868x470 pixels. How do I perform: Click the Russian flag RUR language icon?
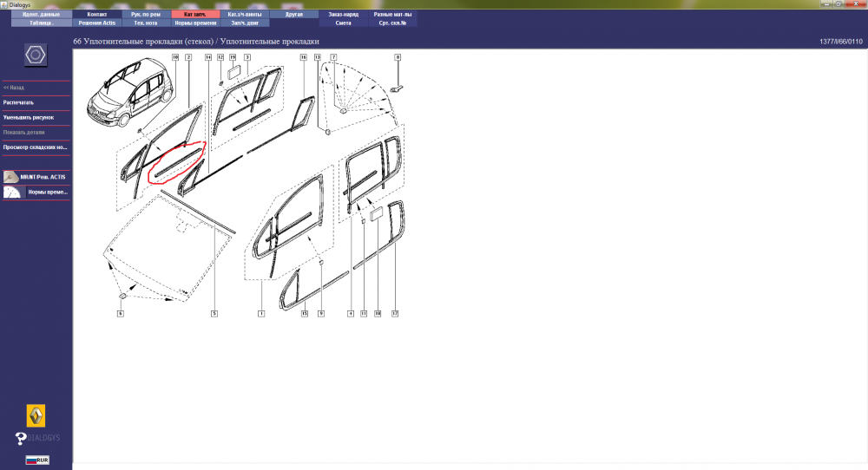click(x=37, y=460)
